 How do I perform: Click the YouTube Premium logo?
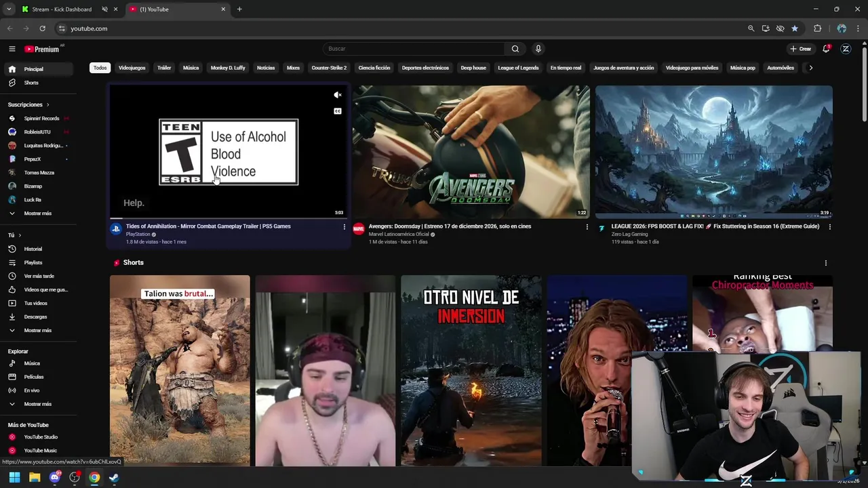[43, 49]
